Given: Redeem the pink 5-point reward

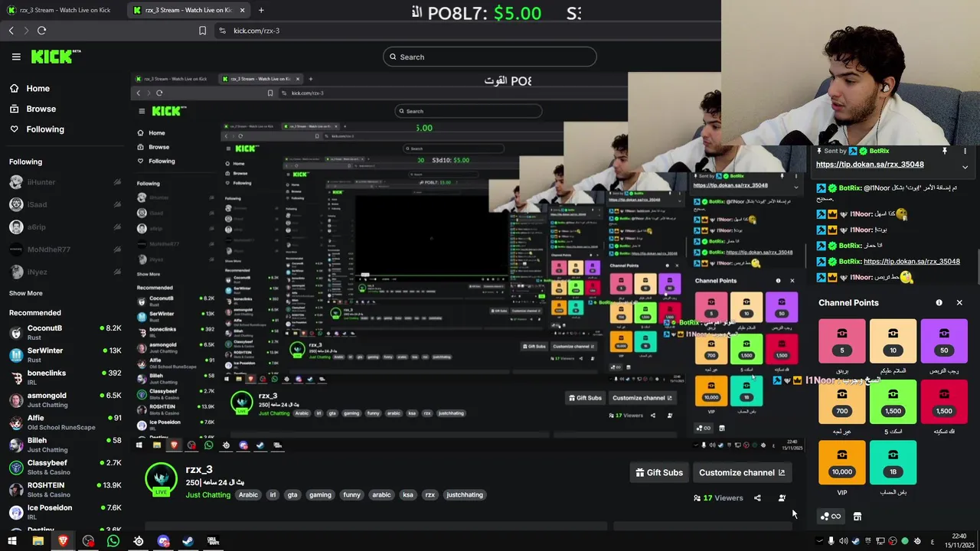Looking at the screenshot, I should click(x=842, y=341).
